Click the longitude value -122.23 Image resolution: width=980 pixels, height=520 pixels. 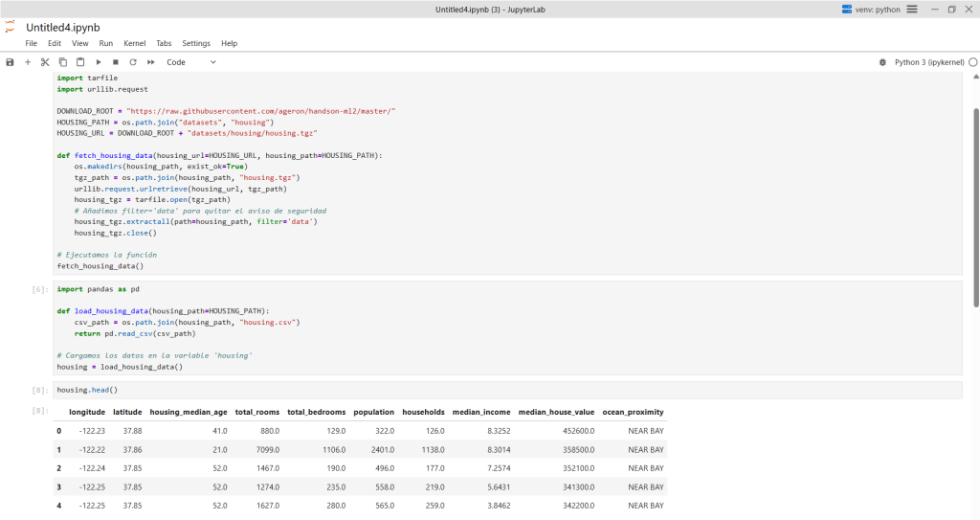point(92,431)
